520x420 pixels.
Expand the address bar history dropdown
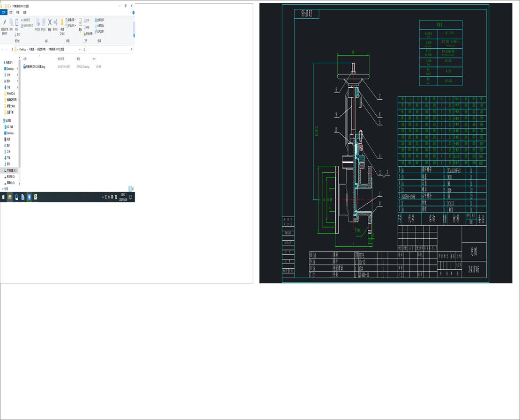80,49
